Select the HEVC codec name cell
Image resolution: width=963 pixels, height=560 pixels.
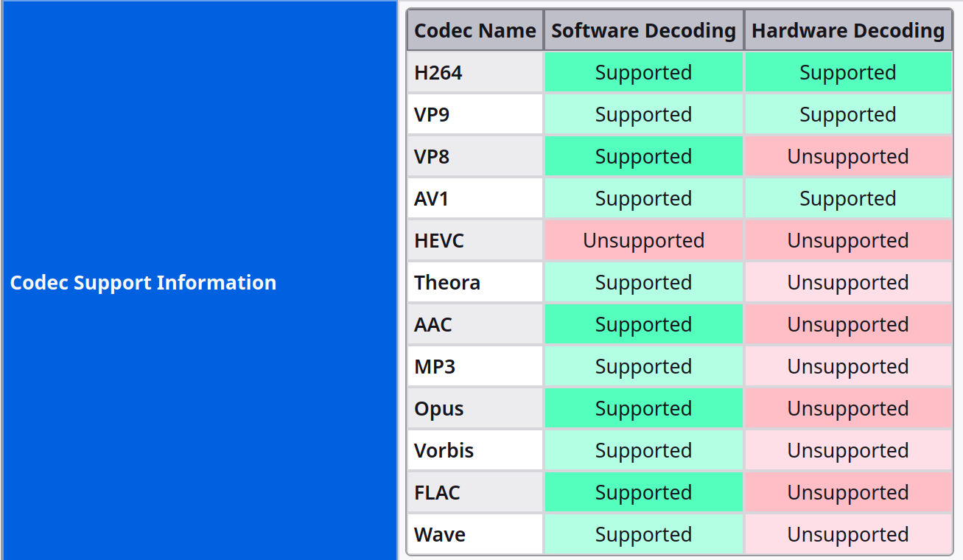(475, 241)
